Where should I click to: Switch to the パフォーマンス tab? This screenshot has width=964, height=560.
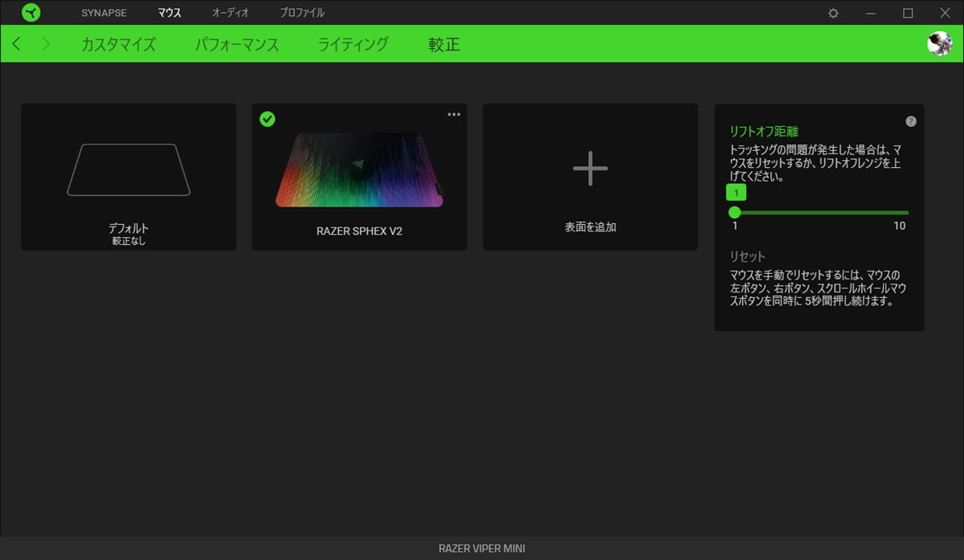click(237, 44)
